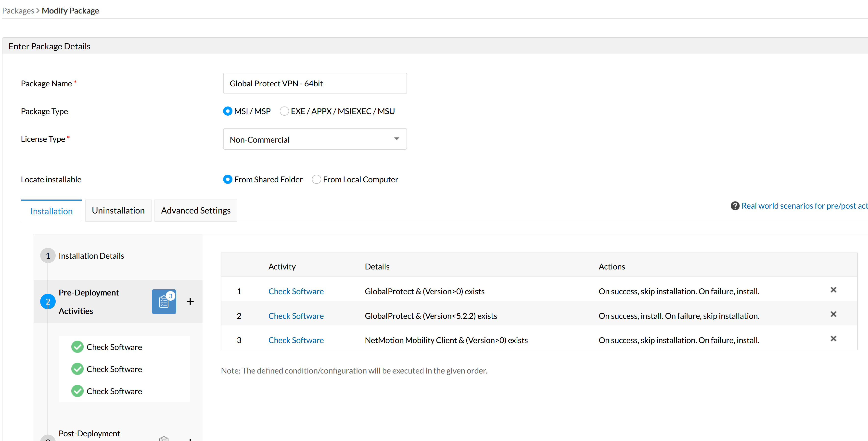868x441 pixels.
Task: Delete the GlobalProtect Version>0 check via its X
Action: pos(834,290)
